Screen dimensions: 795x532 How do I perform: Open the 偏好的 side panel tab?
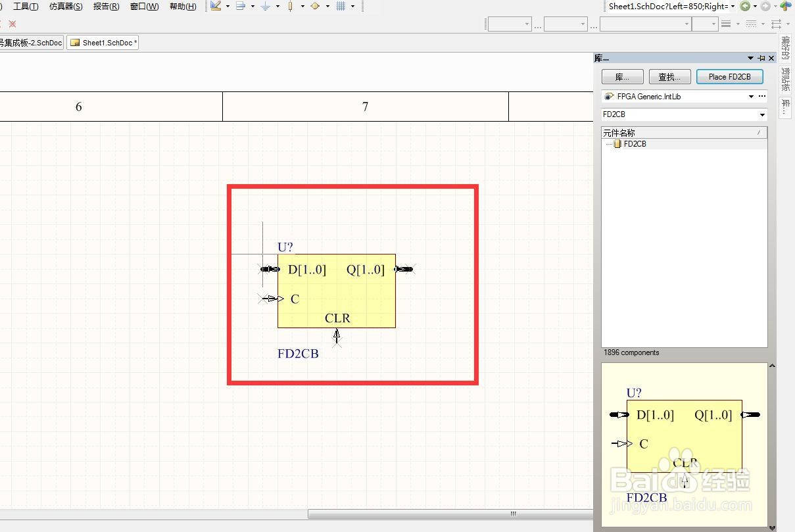click(785, 48)
